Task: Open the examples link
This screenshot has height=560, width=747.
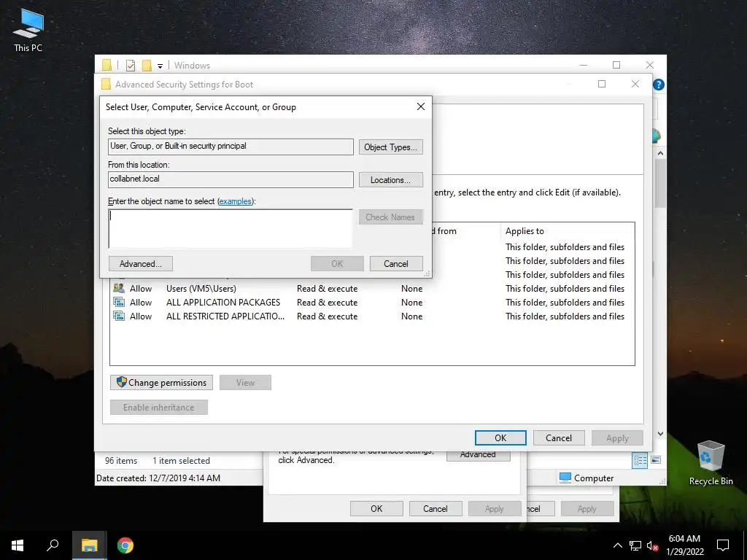Action: [236, 201]
